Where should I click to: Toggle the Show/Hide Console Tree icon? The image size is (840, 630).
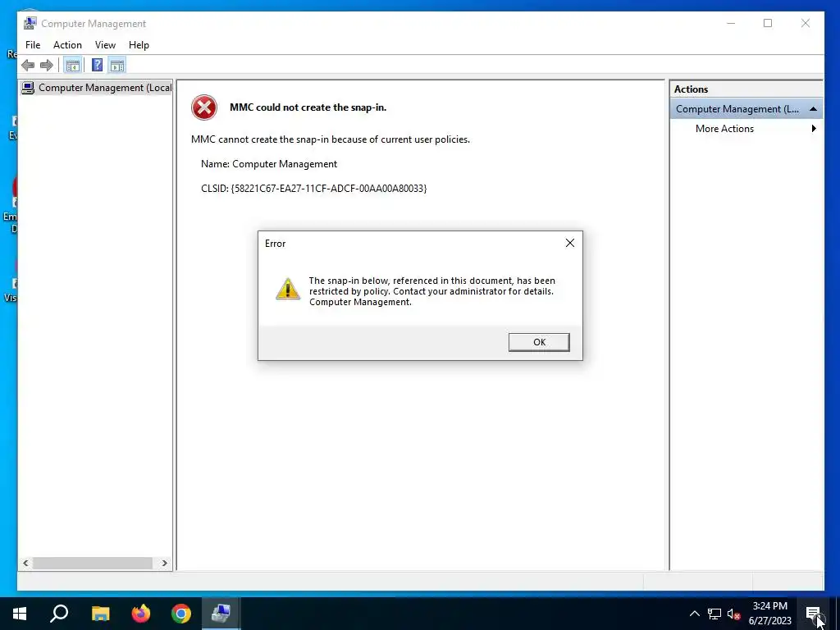pyautogui.click(x=72, y=66)
